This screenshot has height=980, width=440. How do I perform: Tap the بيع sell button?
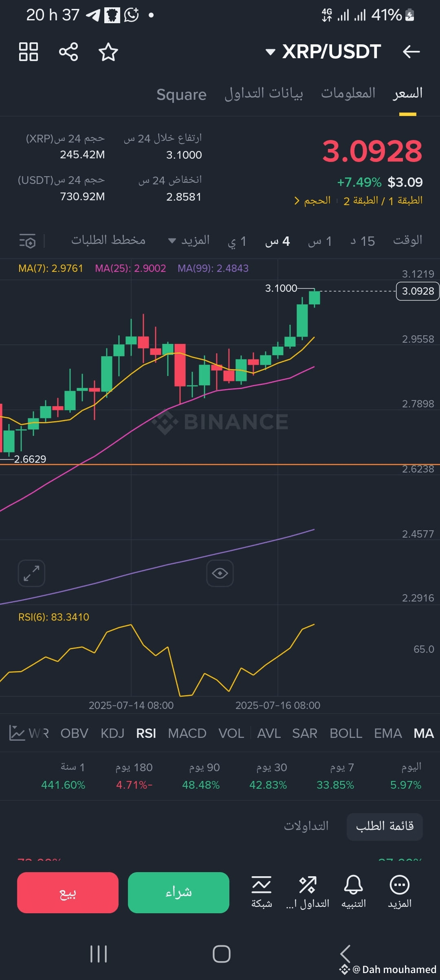pyautogui.click(x=68, y=892)
